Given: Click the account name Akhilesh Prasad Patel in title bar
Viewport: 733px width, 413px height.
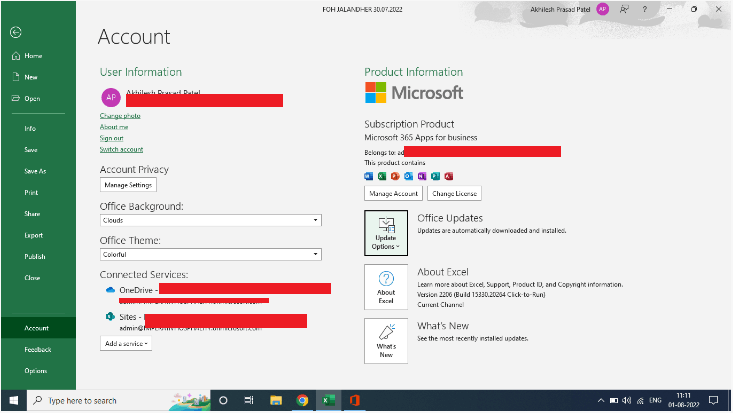Looking at the screenshot, I should (560, 9).
